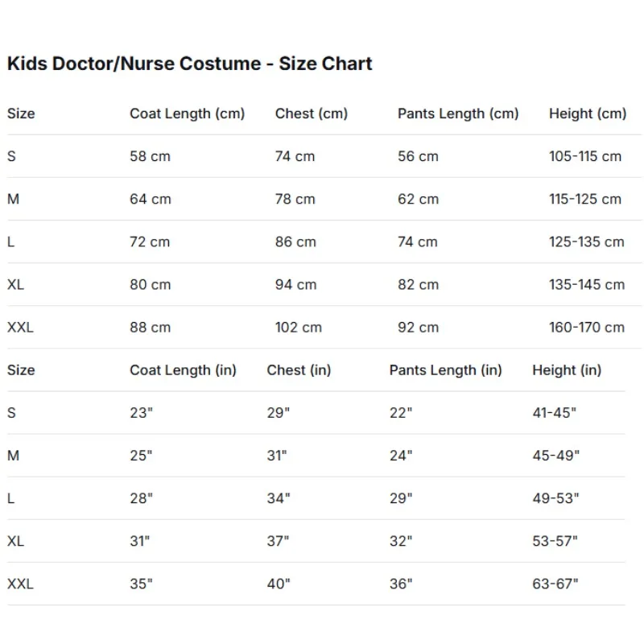
Task: Select the Pants Length (in) column header
Action: tap(445, 370)
